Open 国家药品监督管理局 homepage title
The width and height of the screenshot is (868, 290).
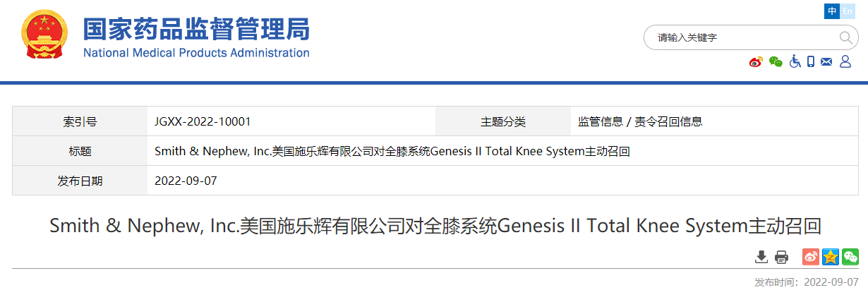[x=196, y=30]
